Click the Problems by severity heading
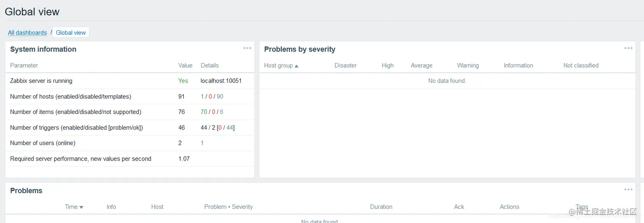The height and width of the screenshot is (223, 644). [300, 49]
